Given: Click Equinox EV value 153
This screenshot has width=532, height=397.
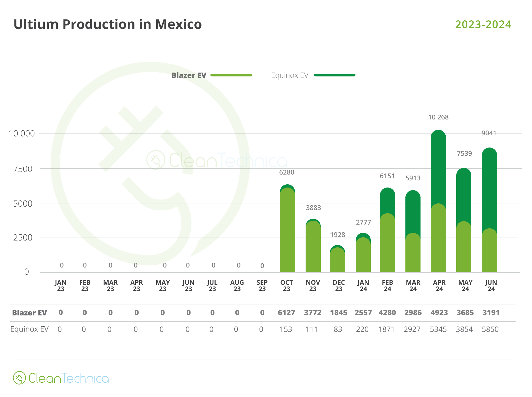Looking at the screenshot, I should 286,329.
